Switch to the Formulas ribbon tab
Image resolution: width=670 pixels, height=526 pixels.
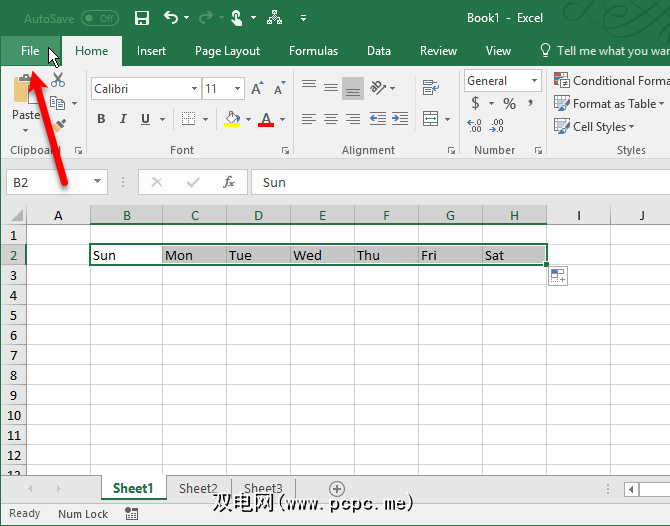[x=314, y=51]
